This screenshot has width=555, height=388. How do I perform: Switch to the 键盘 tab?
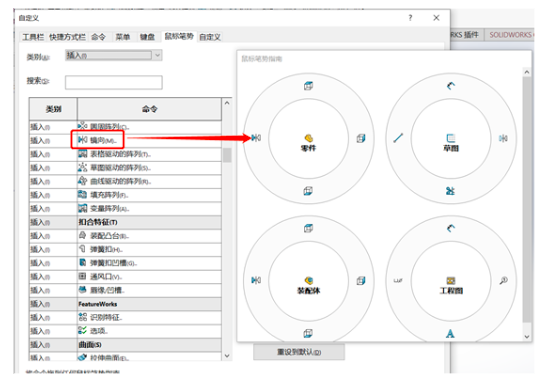(147, 37)
